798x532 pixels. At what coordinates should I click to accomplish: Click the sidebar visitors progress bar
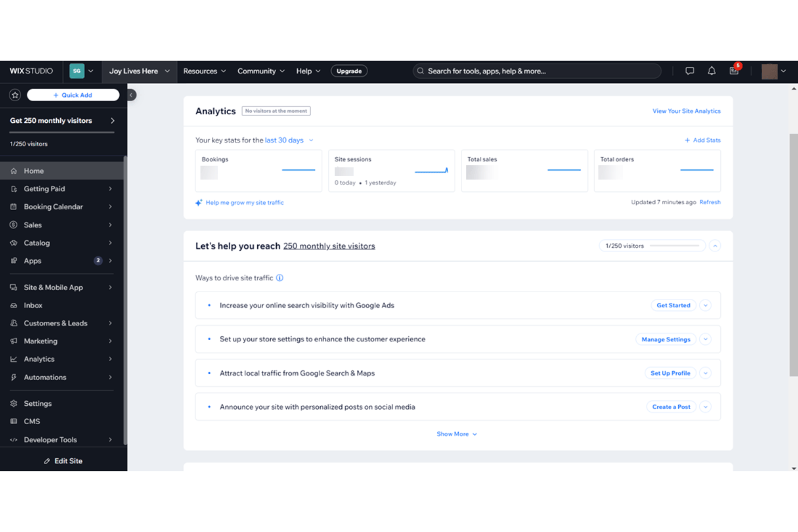click(61, 133)
